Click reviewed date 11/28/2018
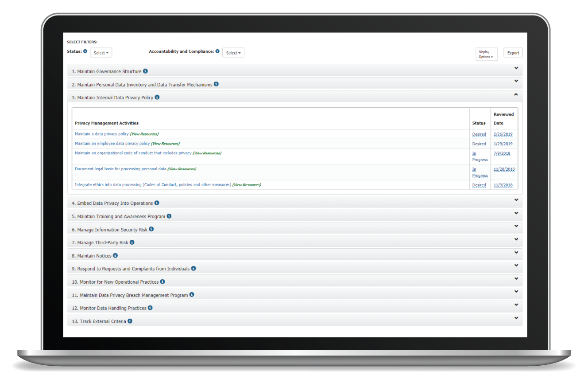 coord(504,169)
